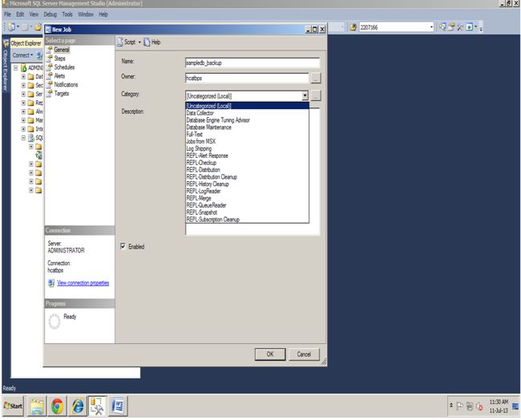Click browse button next to Owner
The image size is (521, 420).
[x=316, y=78]
